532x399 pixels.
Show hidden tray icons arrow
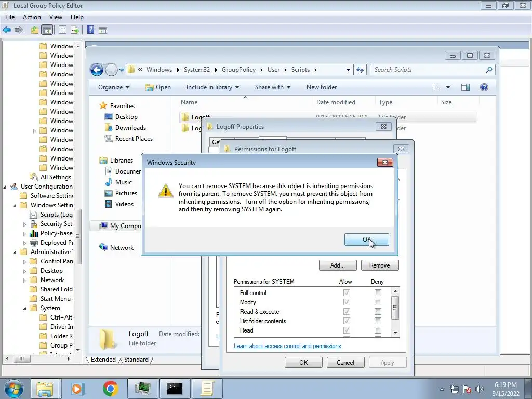pos(442,389)
